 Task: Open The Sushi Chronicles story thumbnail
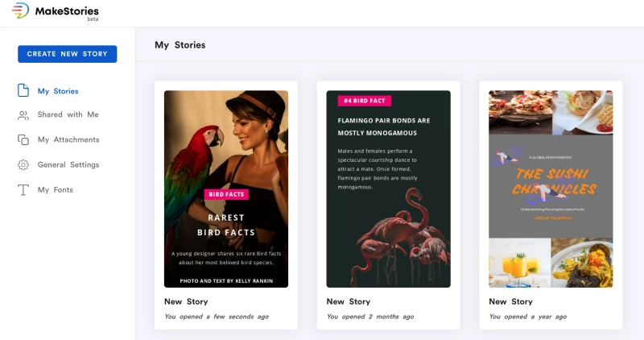pos(551,189)
